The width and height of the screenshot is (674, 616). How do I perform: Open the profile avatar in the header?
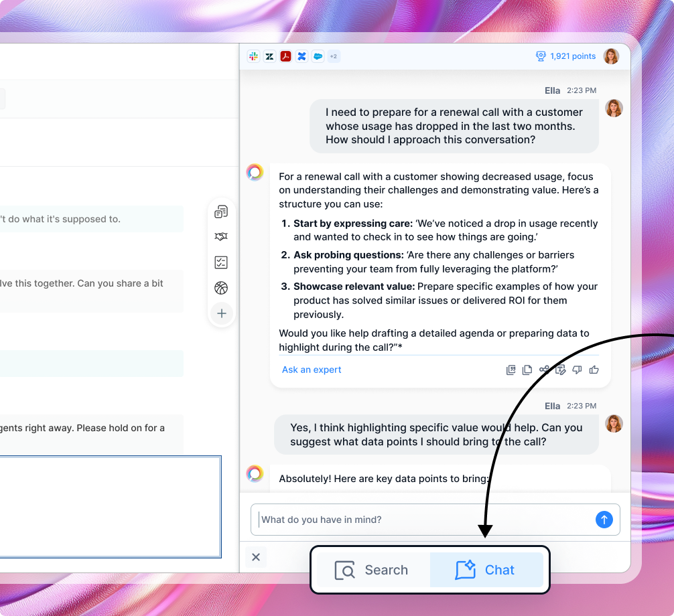coord(611,56)
